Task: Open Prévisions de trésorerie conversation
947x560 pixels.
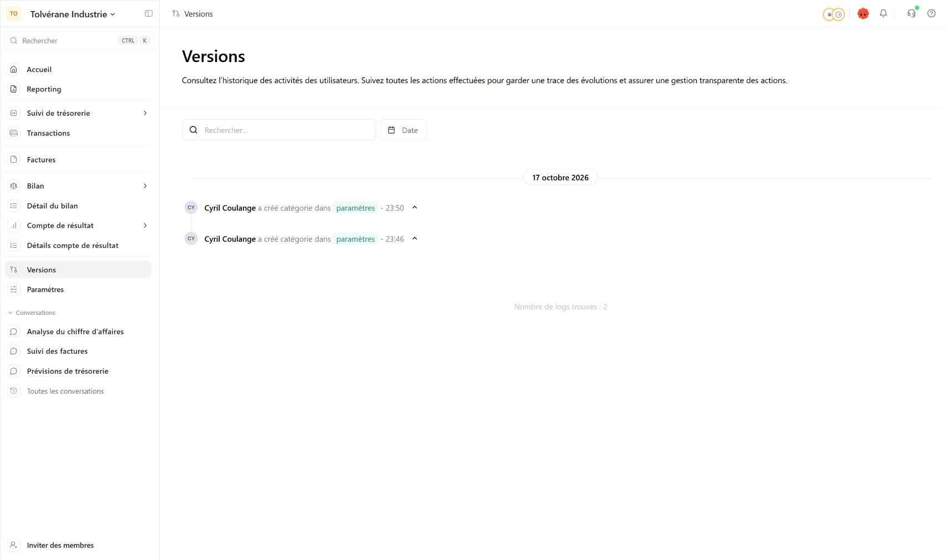Action: tap(78, 371)
